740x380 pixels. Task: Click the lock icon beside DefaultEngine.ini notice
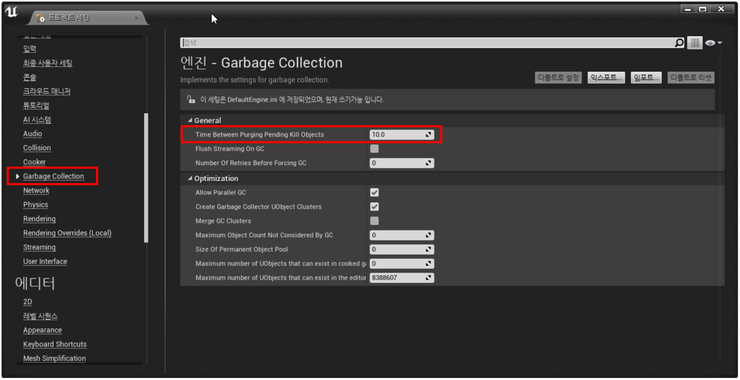coord(190,100)
